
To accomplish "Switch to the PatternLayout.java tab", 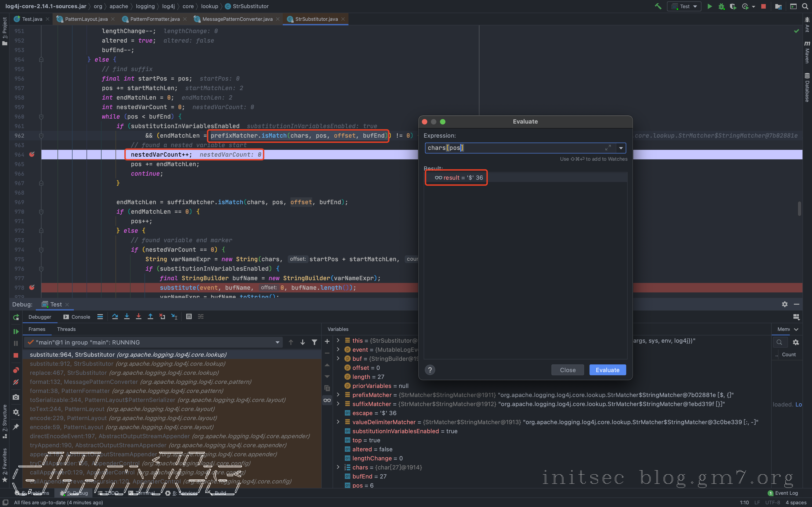I will click(86, 19).
